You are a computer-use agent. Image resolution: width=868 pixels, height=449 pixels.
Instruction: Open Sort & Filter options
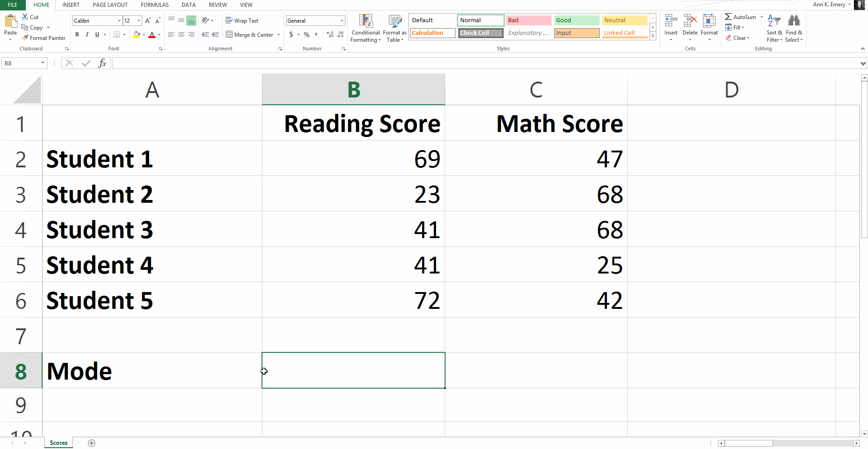pyautogui.click(x=775, y=28)
